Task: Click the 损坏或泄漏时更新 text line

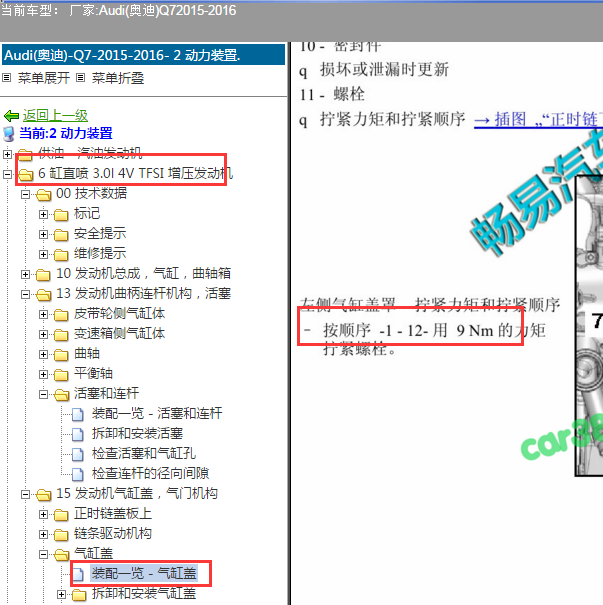Action: [x=384, y=70]
